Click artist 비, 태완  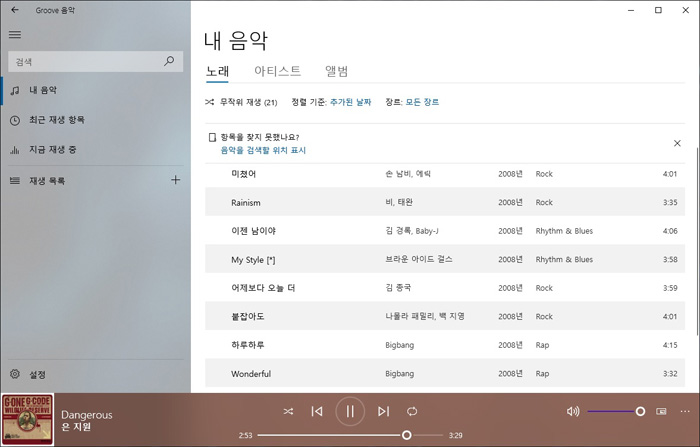point(399,202)
